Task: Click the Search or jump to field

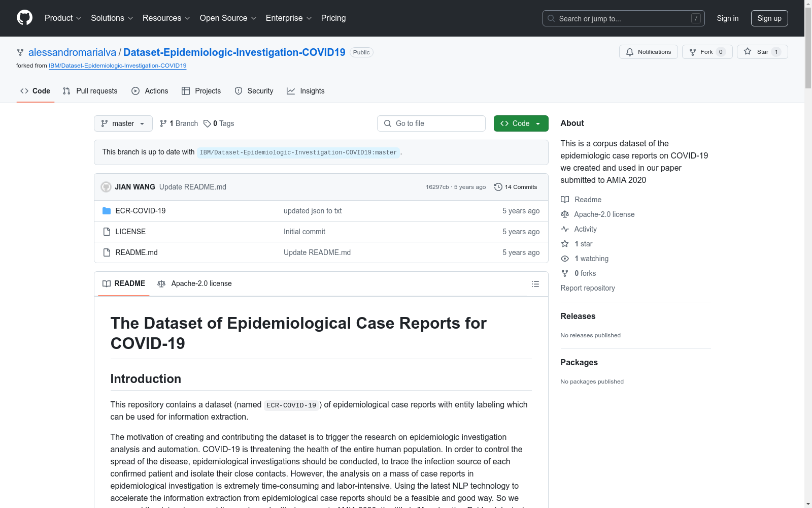Action: pyautogui.click(x=624, y=18)
